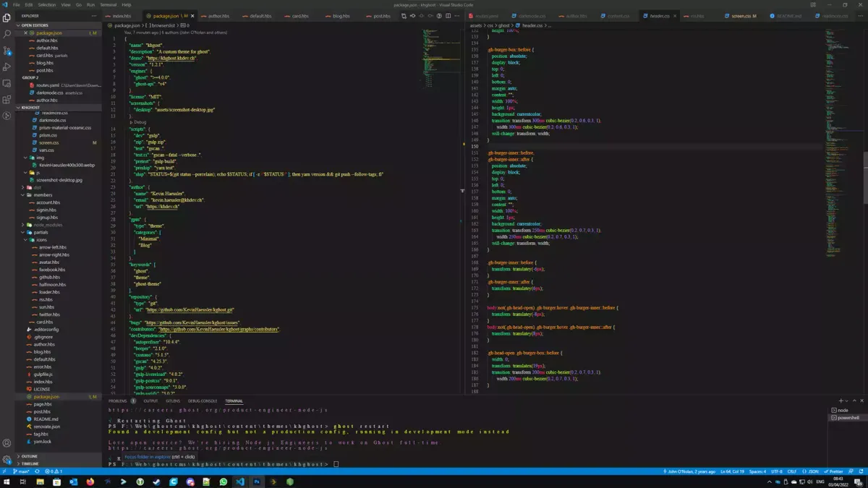Collapse the icons folder

click(40, 239)
